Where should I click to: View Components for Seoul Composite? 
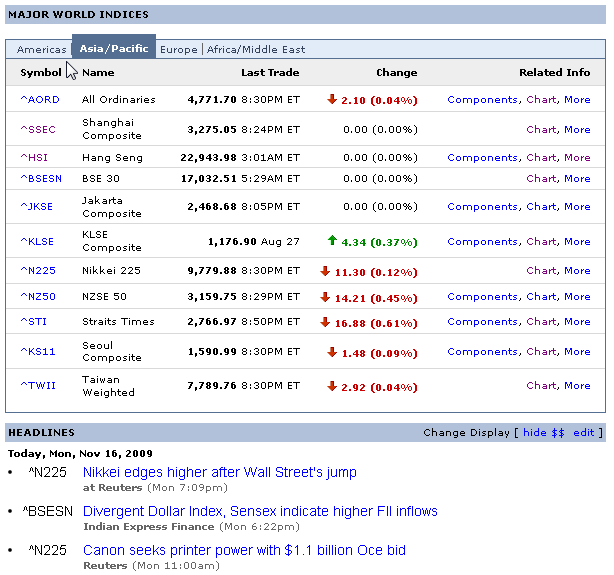(x=482, y=352)
